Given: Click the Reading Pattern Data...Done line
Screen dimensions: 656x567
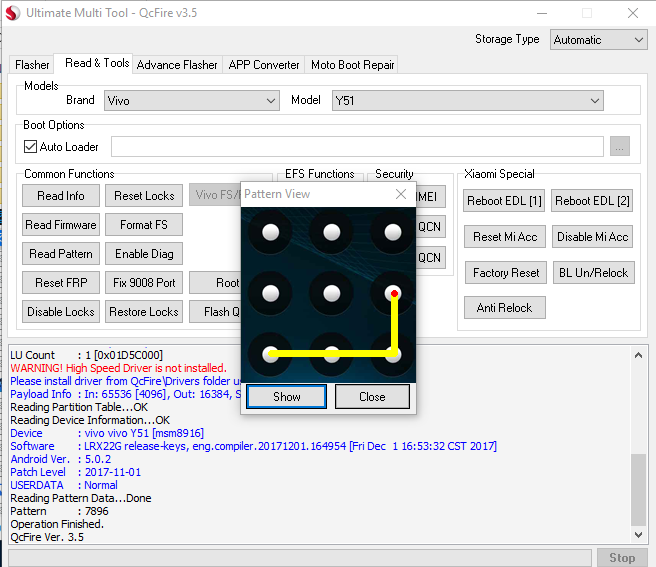Looking at the screenshot, I should (81, 498).
